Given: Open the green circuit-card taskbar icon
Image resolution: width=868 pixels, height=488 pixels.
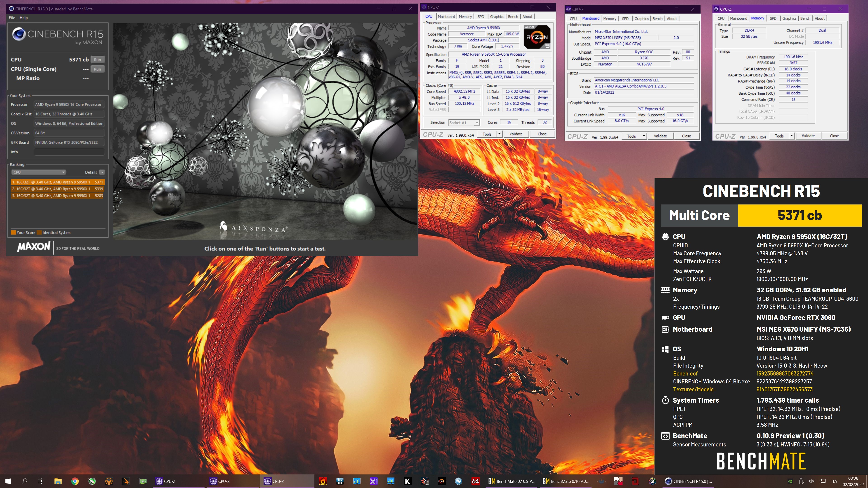Looking at the screenshot, I should [x=143, y=481].
